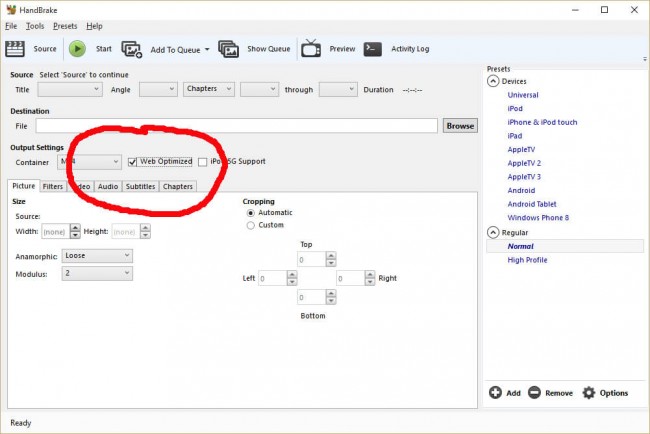650x434 pixels.
Task: Switch to the Picture tab
Action: [24, 186]
